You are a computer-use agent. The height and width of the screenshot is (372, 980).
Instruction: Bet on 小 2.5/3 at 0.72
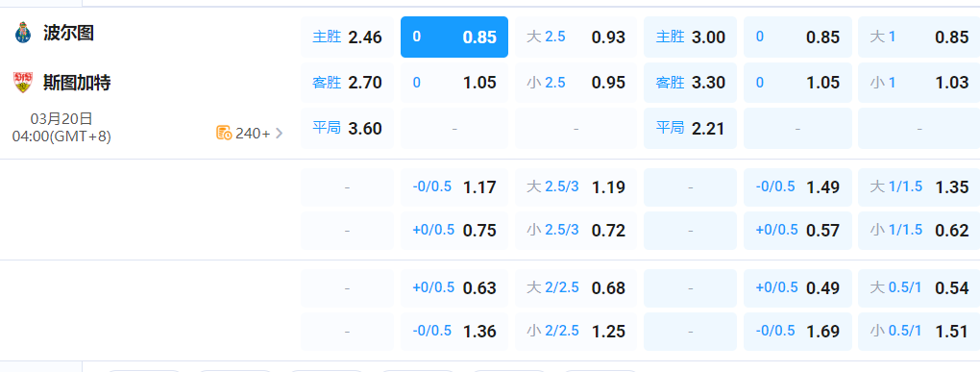coord(576,230)
